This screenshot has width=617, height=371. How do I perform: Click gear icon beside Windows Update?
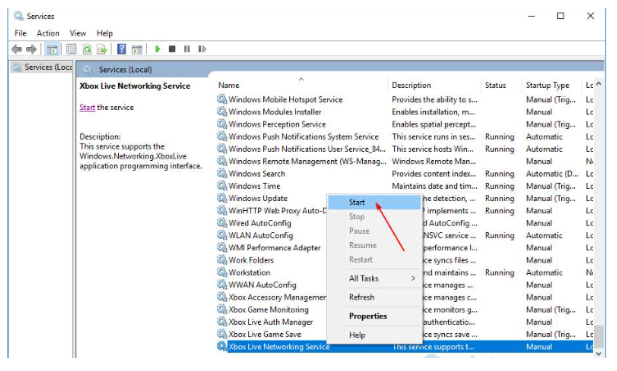click(x=222, y=198)
